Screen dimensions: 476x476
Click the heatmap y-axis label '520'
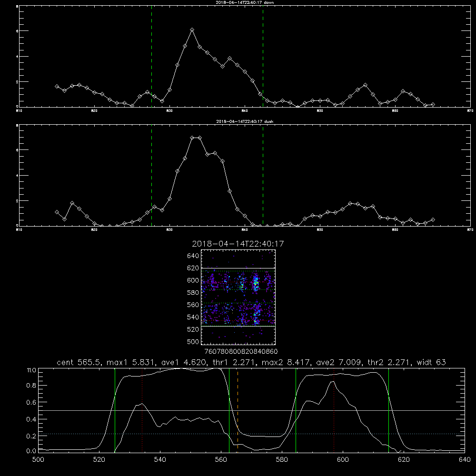(x=193, y=329)
